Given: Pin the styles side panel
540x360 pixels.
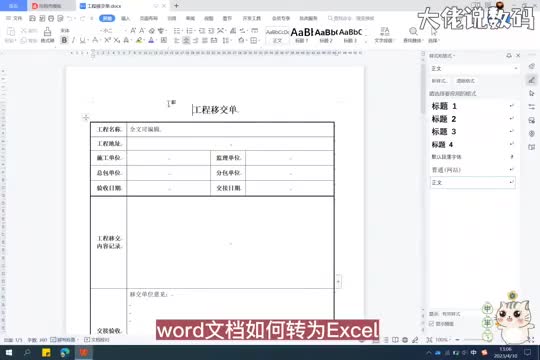Looking at the screenshot, I should [x=509, y=55].
